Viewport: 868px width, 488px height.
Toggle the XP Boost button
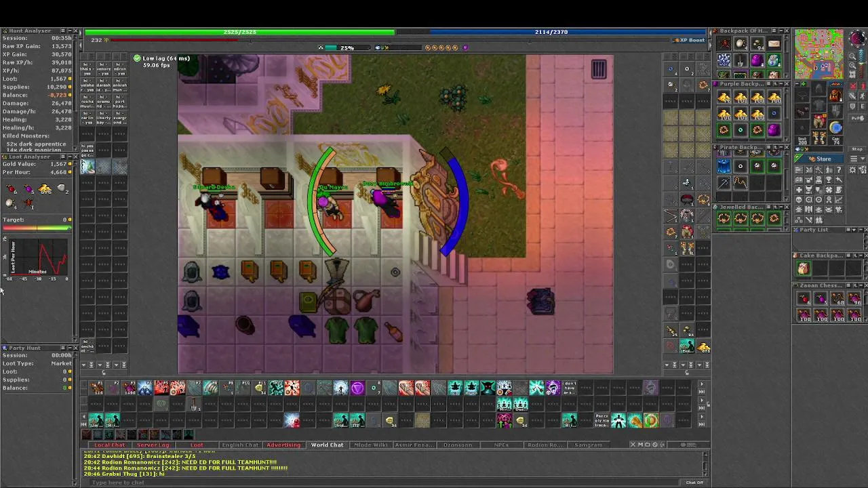pyautogui.click(x=690, y=40)
